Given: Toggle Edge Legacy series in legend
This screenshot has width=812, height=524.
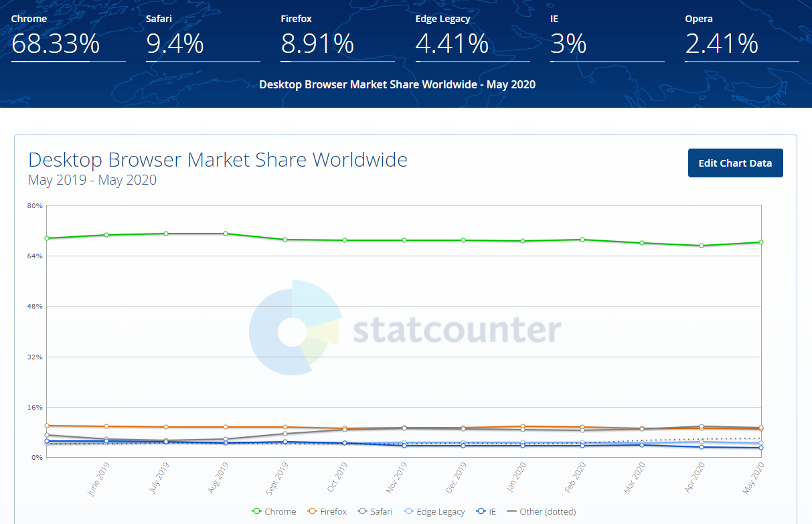Looking at the screenshot, I should 434,511.
